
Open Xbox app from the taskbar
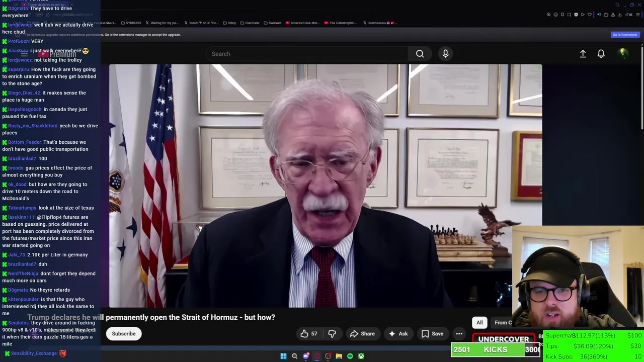pyautogui.click(x=361, y=356)
